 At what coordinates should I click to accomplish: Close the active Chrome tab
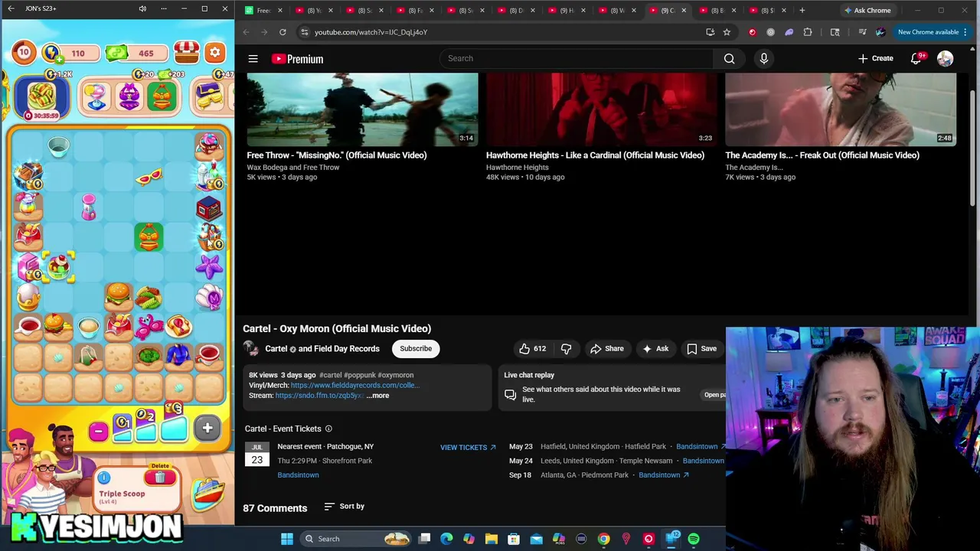coord(684,11)
